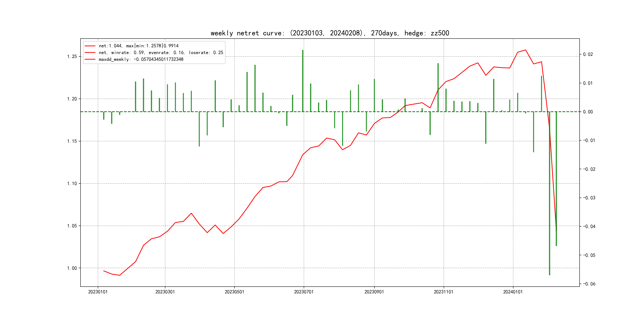This screenshot has width=644, height=322.
Task: Click the 1.00 left y-axis tick label
Action: tap(72, 268)
